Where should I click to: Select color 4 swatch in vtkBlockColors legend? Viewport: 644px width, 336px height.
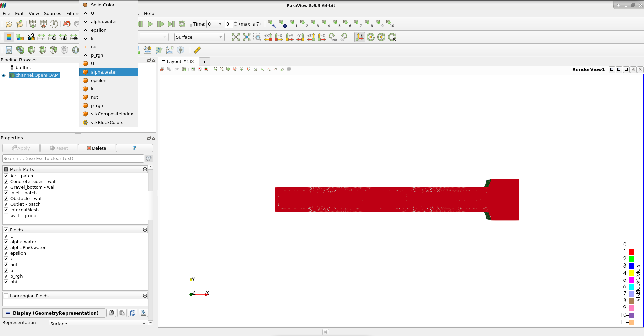click(x=631, y=273)
